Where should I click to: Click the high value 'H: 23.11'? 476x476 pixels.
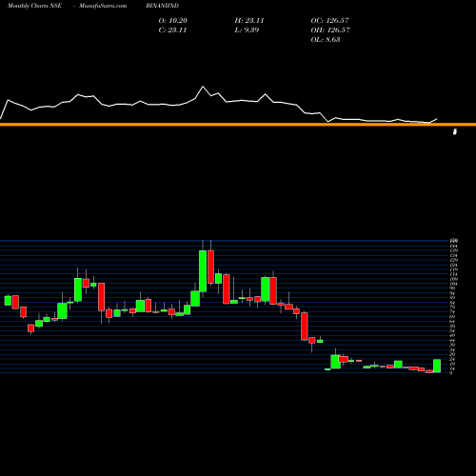point(249,21)
